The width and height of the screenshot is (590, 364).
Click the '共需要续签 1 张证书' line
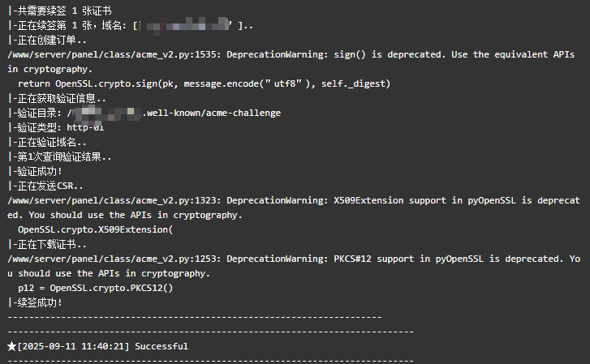coord(59,11)
